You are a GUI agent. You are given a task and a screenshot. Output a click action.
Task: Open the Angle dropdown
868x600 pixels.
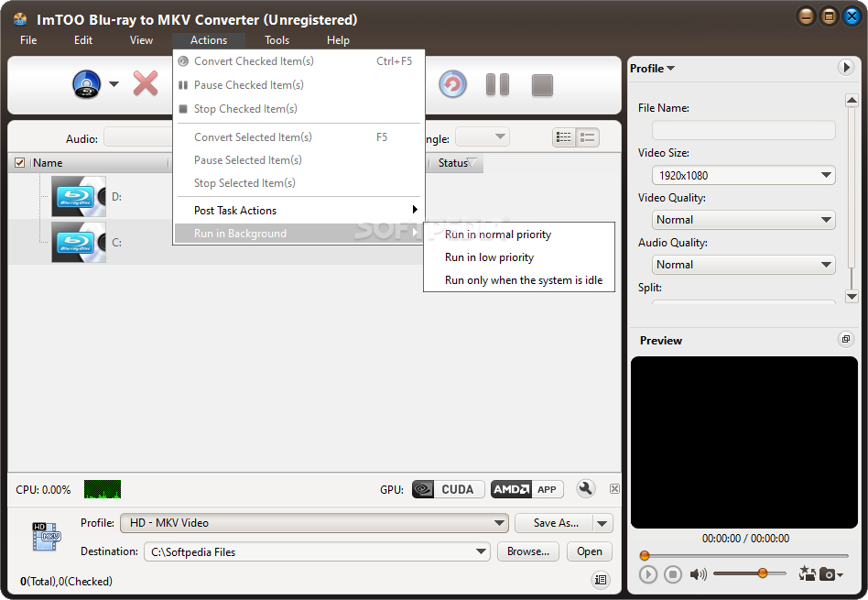click(x=483, y=136)
